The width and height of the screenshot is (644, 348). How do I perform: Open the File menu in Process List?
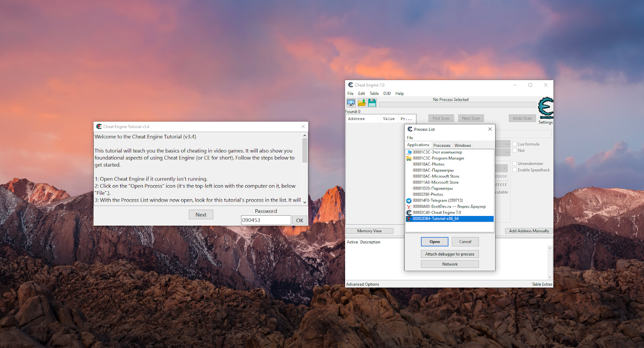pyautogui.click(x=410, y=138)
